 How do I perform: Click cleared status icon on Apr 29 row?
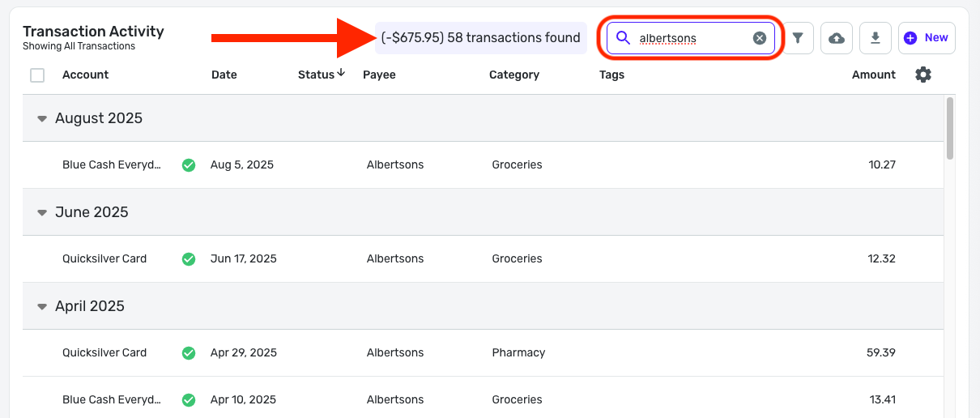click(189, 353)
